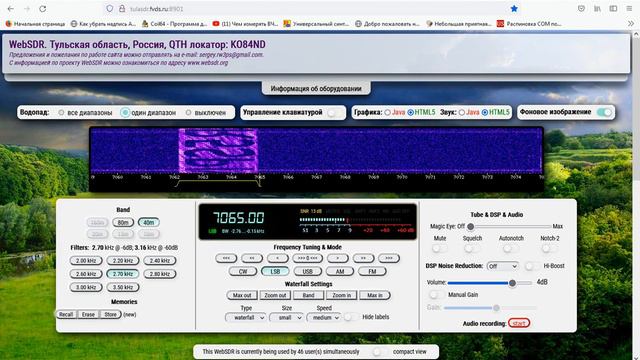Recall a stored memory
The height and width of the screenshot is (360, 640).
coord(66,314)
